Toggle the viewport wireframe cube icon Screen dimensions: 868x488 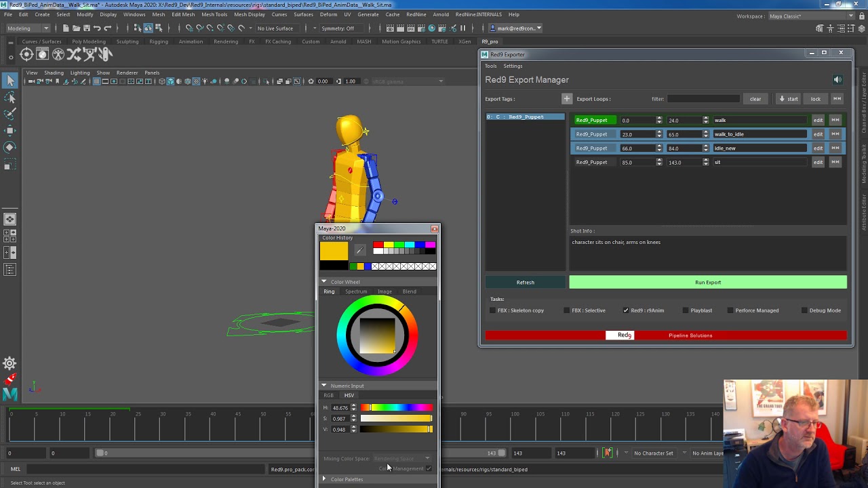pyautogui.click(x=161, y=81)
